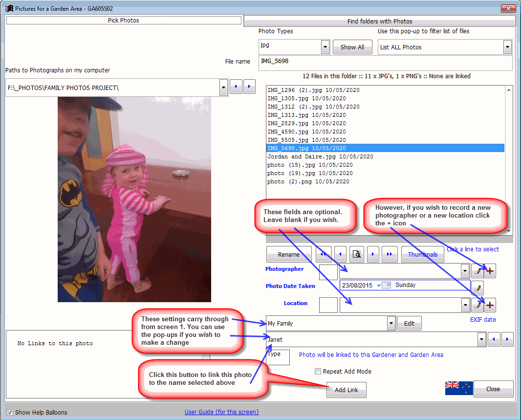Select IMG_5505.jpg in the file list
The height and width of the screenshot is (420, 521).
[x=386, y=140]
